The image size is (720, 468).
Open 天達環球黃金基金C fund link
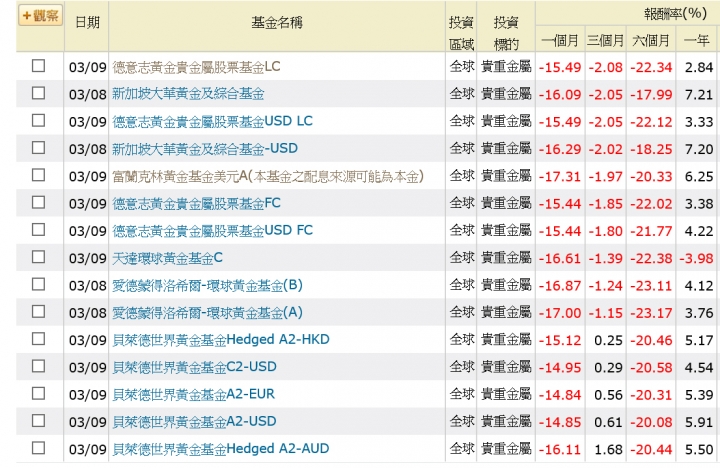pyautogui.click(x=168, y=258)
